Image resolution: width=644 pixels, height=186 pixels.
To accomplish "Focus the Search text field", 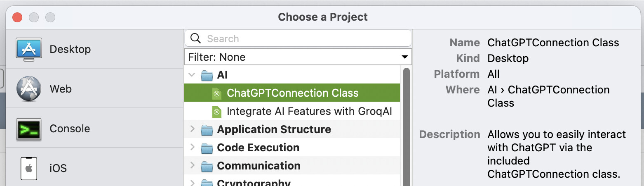I will (298, 38).
